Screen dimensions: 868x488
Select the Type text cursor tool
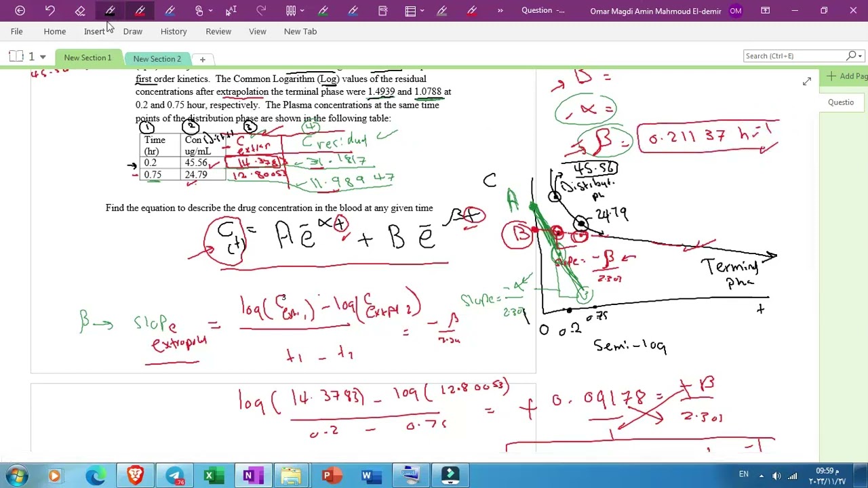tap(231, 11)
